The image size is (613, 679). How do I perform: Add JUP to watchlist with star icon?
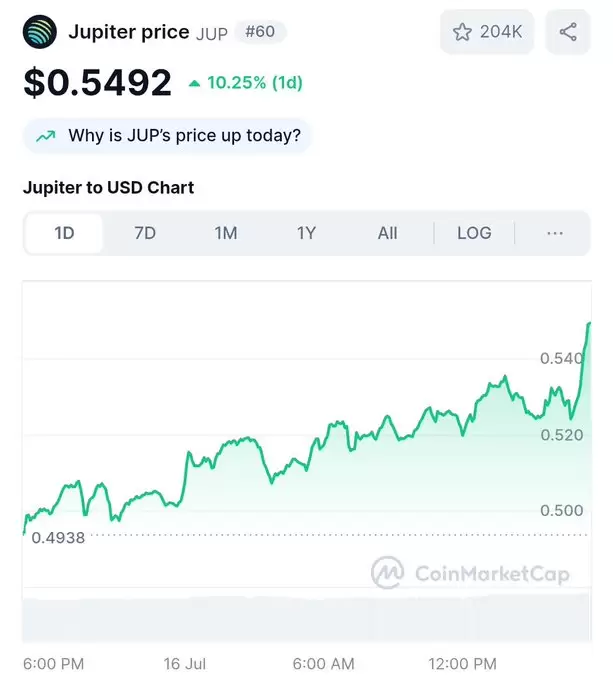[462, 32]
